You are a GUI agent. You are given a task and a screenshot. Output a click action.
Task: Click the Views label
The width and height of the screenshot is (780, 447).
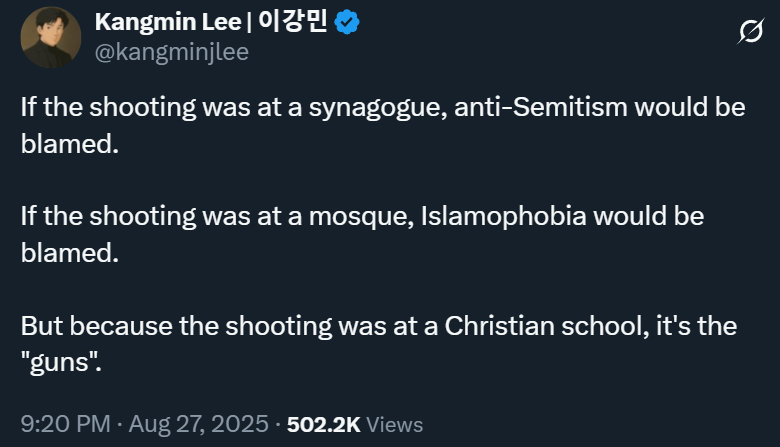(395, 424)
